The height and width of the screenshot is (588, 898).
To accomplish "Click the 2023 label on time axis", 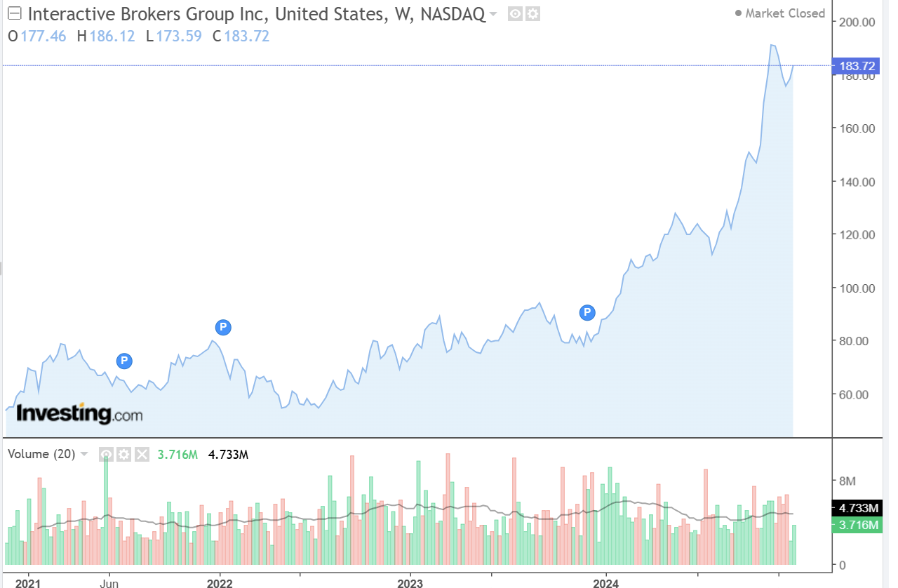I will coord(410,583).
